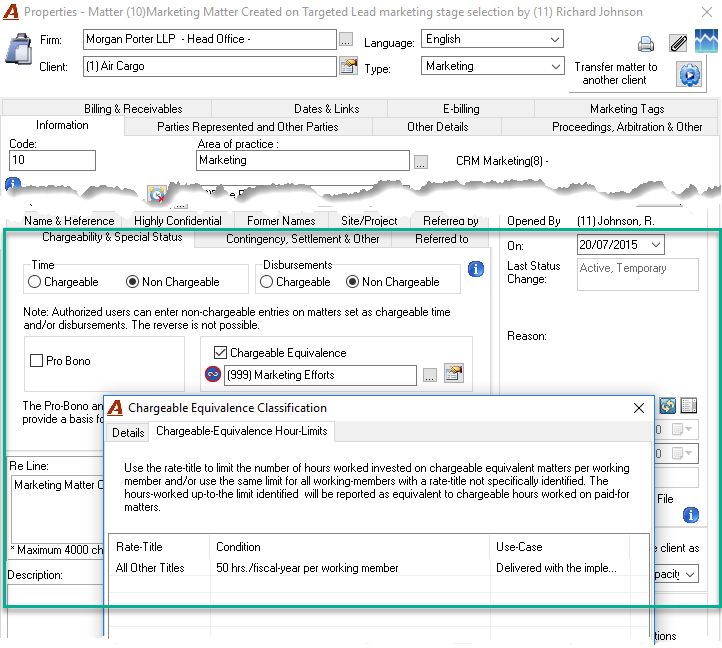The height and width of the screenshot is (648, 722).
Task: Click the list view icon right of dialog
Action: coord(689,406)
